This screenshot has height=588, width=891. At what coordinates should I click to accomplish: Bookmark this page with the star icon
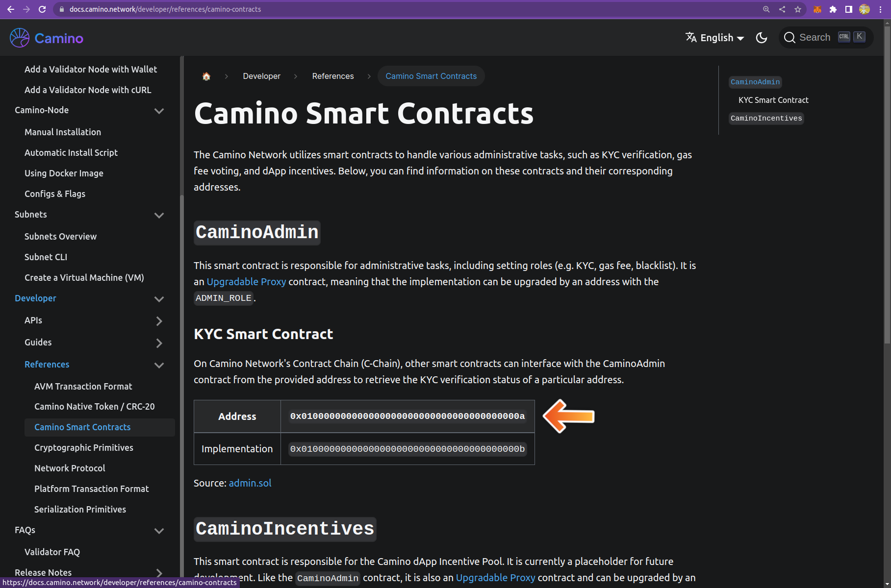[798, 9]
